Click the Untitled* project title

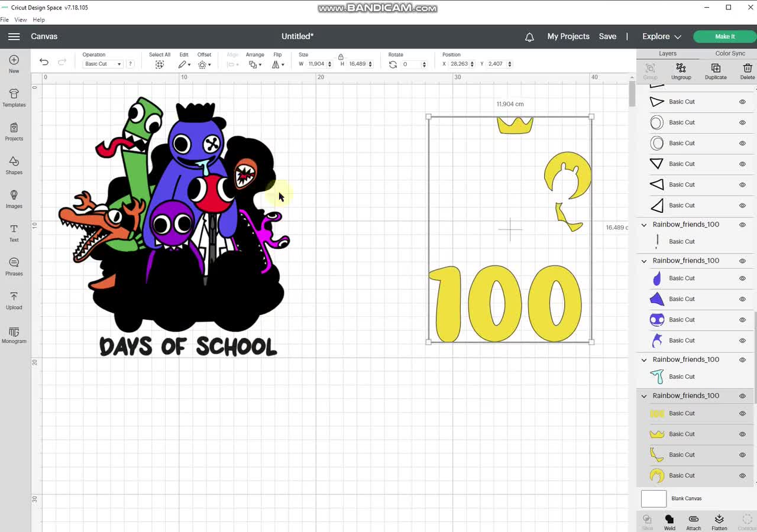(297, 37)
